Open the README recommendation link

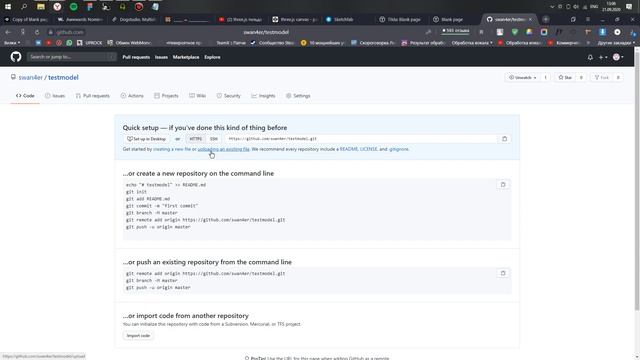coord(349,149)
